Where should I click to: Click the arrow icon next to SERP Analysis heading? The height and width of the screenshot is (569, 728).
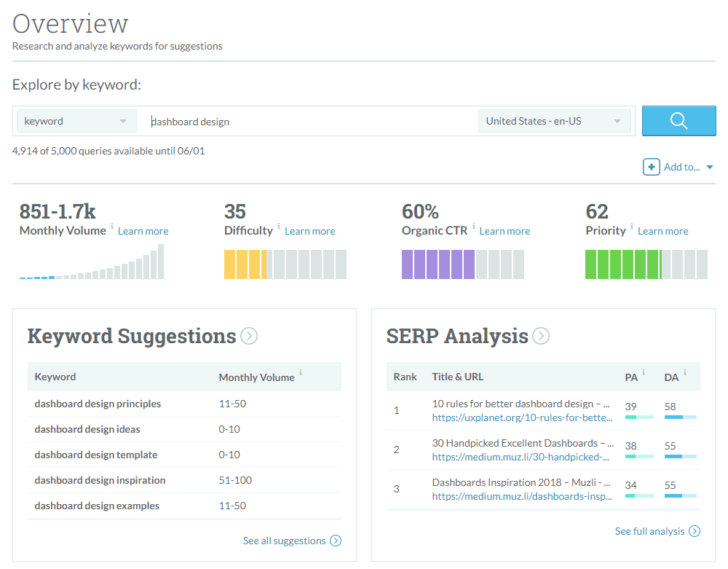pos(540,336)
